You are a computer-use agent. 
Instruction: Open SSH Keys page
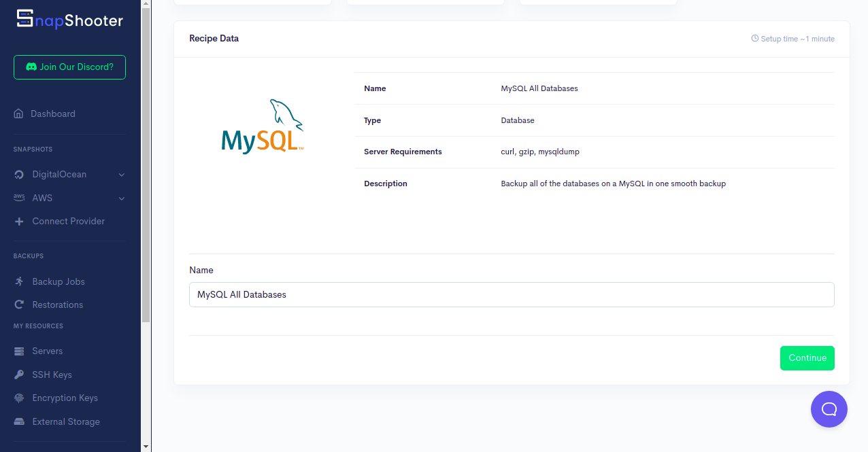point(52,375)
